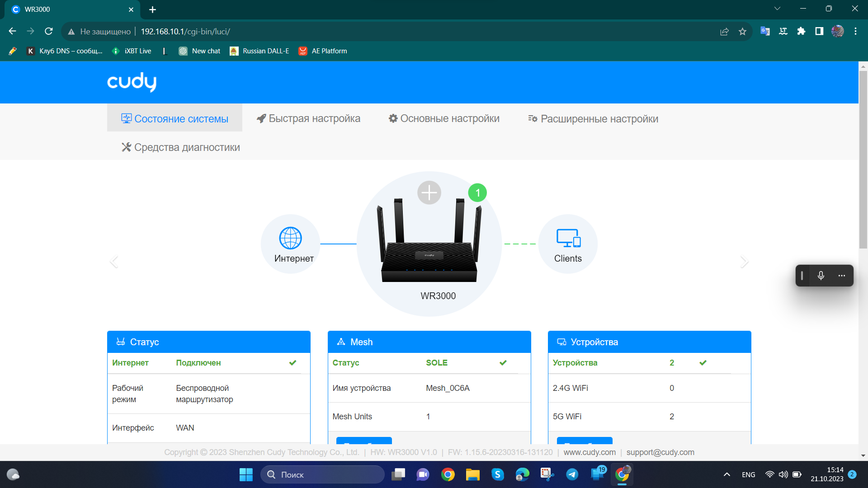The height and width of the screenshot is (488, 868).
Task: Click the support@cudy.com footer link
Action: tap(660, 452)
